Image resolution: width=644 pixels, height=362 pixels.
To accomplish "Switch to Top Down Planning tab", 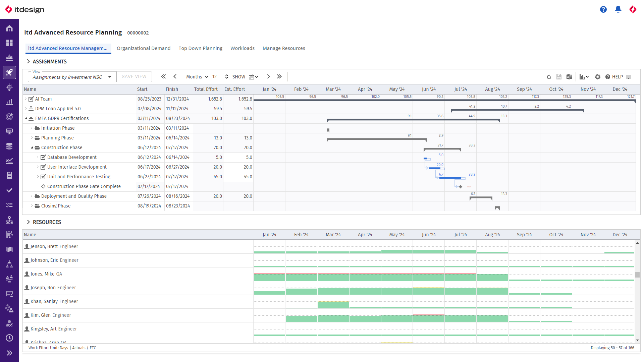I will 200,48.
